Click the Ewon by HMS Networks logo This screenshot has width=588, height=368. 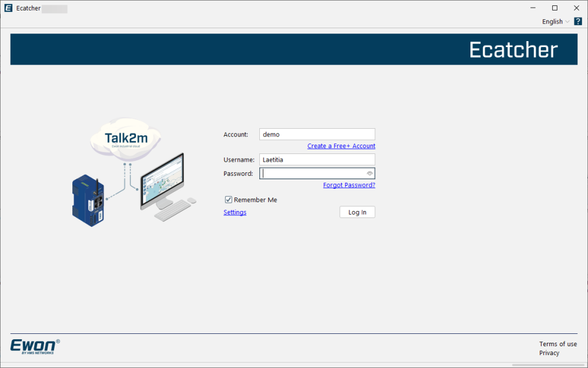click(35, 346)
